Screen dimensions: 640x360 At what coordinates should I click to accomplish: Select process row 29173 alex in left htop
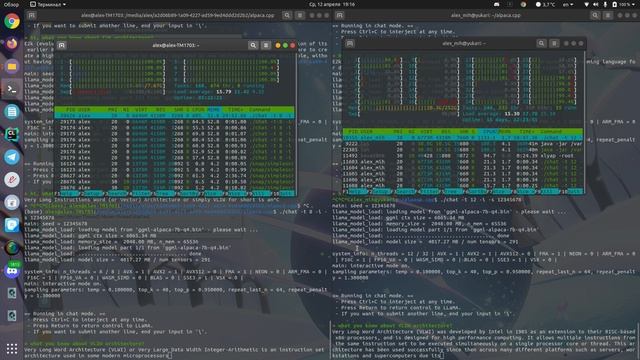pyautogui.click(x=175, y=122)
